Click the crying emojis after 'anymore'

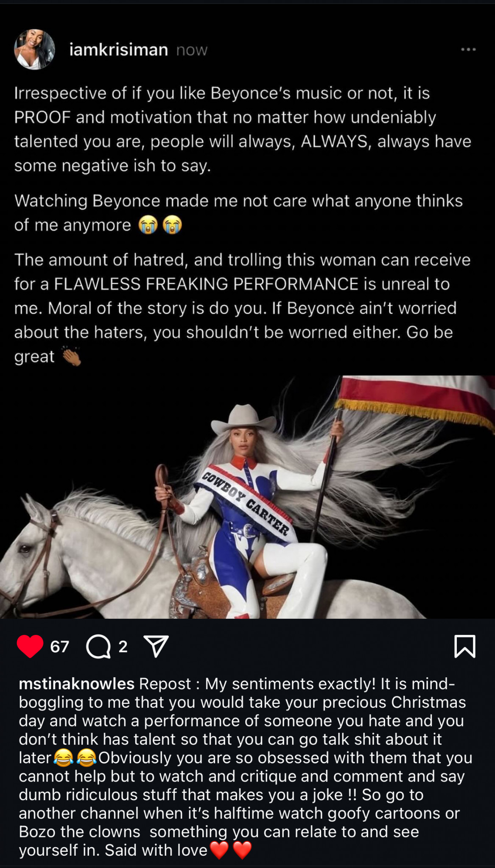click(160, 225)
